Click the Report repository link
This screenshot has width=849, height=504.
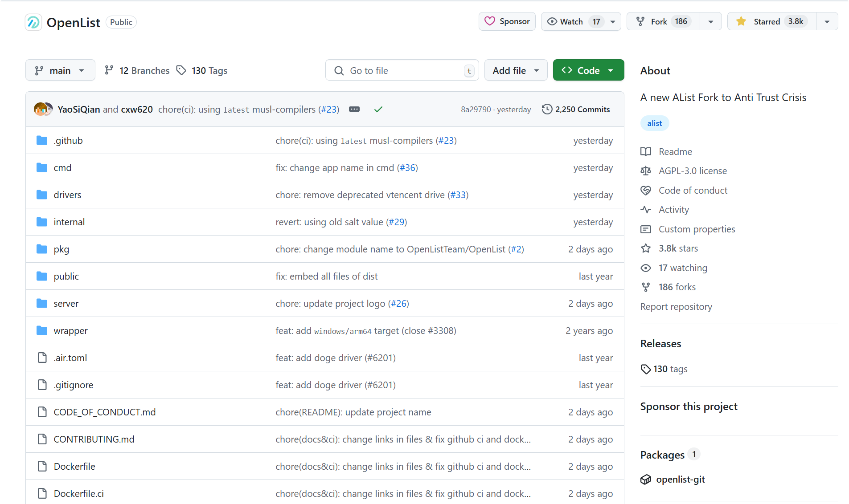pyautogui.click(x=676, y=307)
